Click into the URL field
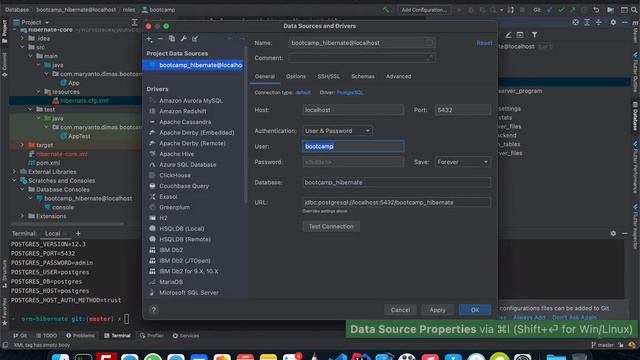Viewport: 640px width, 360px height. tap(396, 202)
